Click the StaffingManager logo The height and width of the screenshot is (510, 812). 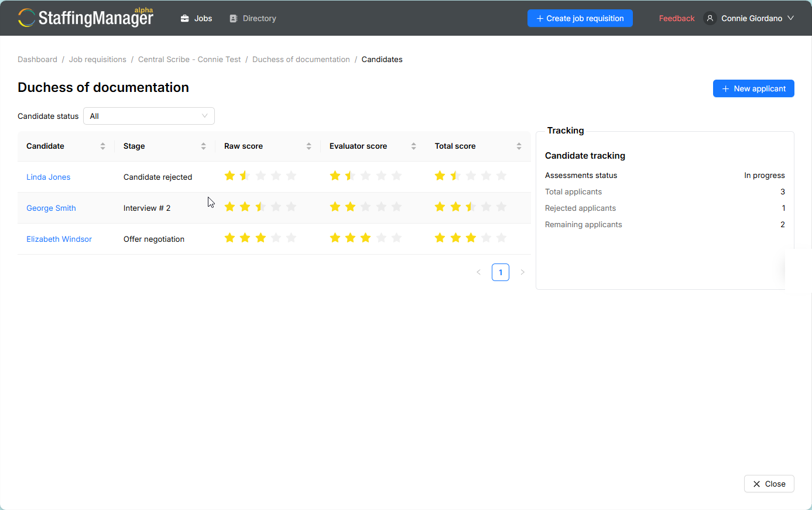[x=85, y=18]
